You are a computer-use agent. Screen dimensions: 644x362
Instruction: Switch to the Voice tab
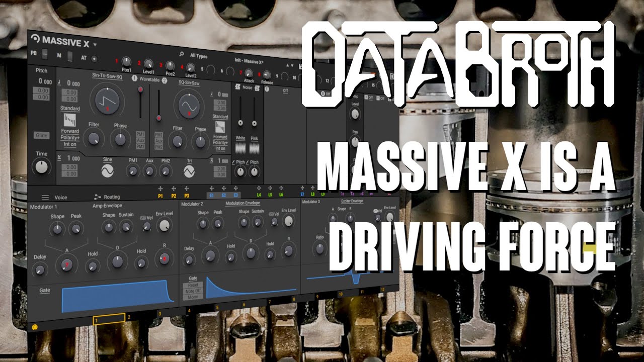[60, 198]
